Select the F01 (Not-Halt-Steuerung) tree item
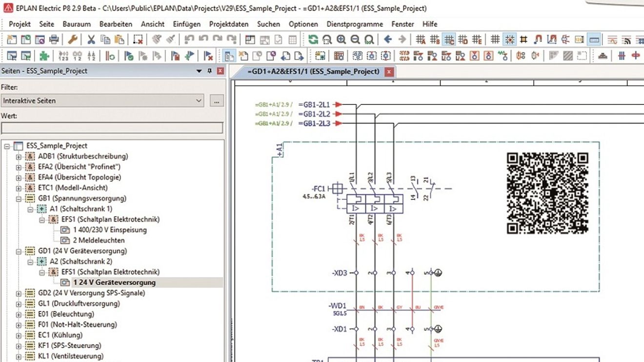The width and height of the screenshot is (644, 362). point(77,324)
